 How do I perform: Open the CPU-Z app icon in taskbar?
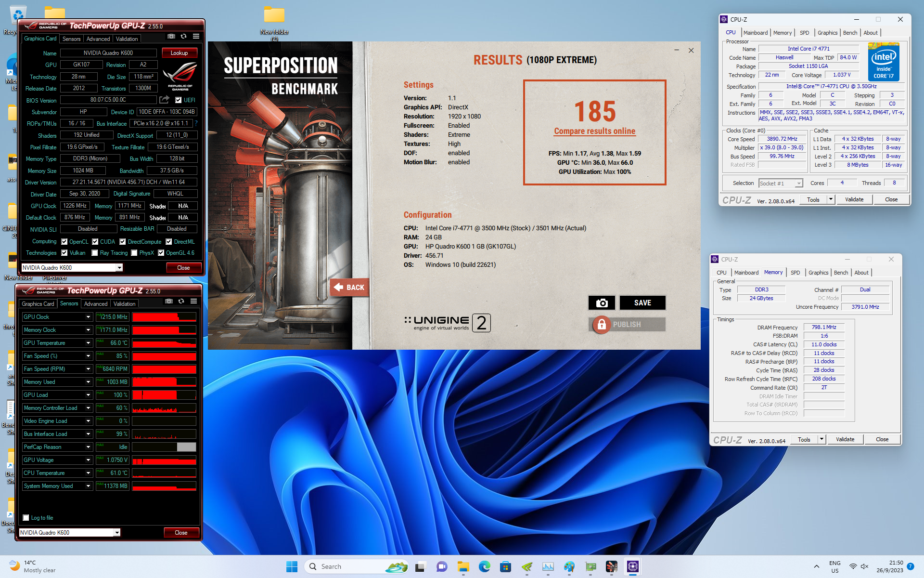click(x=632, y=567)
